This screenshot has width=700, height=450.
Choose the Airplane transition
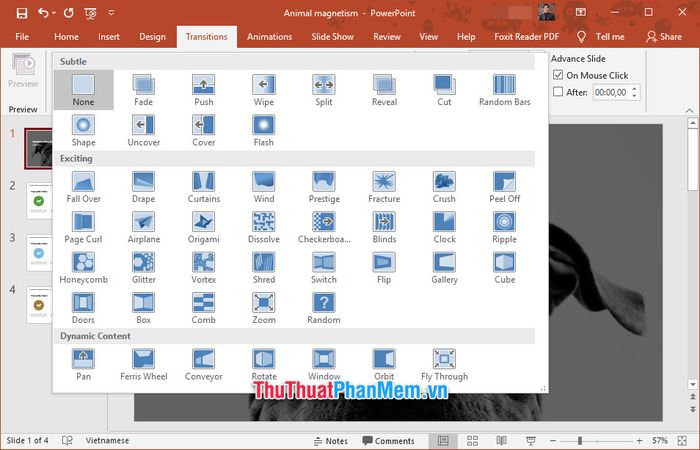(143, 227)
